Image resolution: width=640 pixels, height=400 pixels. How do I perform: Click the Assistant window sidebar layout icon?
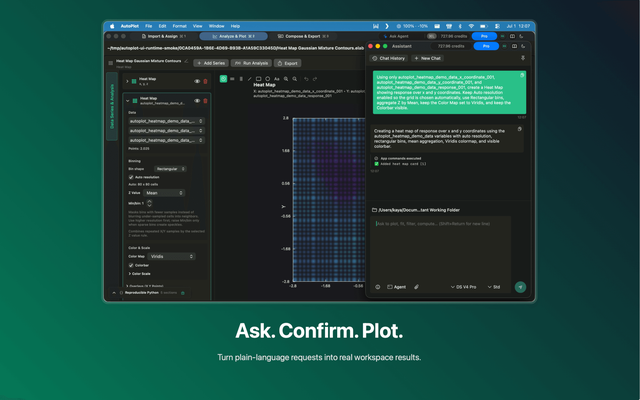click(514, 46)
